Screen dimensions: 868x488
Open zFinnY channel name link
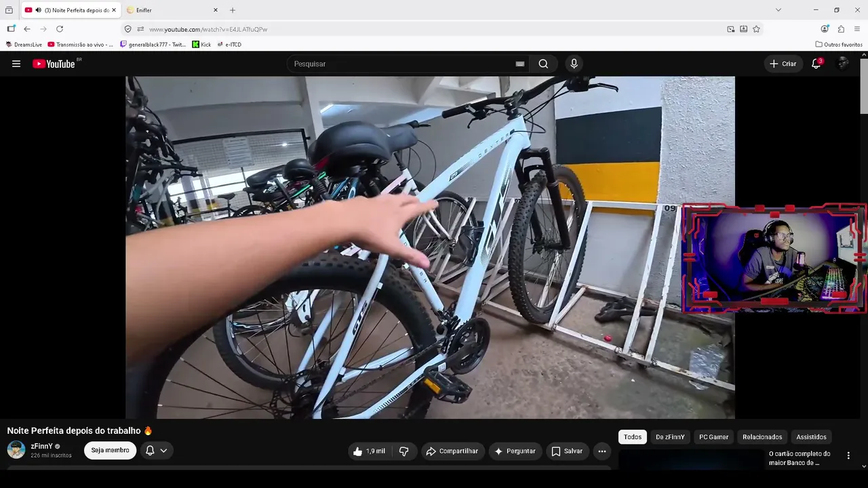click(x=41, y=447)
